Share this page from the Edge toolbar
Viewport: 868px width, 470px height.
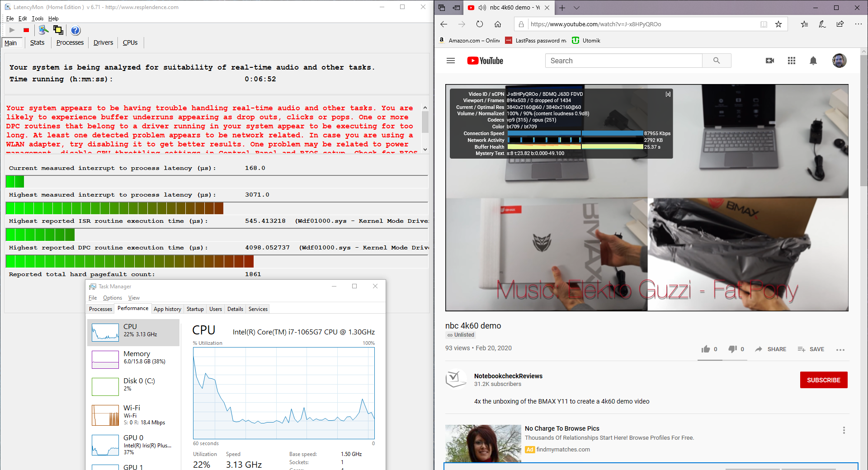840,24
